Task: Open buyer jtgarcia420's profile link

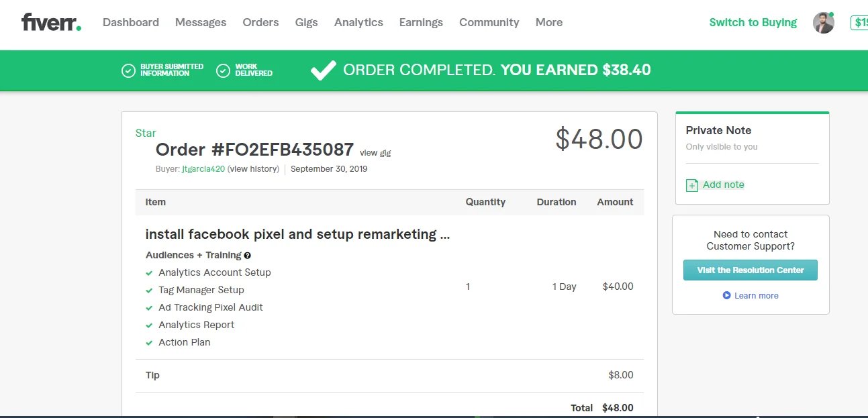Action: point(203,169)
